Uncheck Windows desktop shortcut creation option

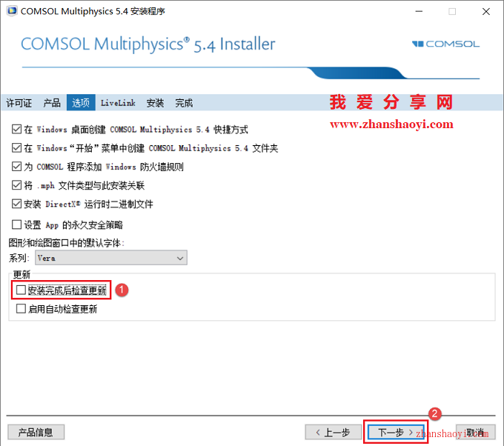16,129
